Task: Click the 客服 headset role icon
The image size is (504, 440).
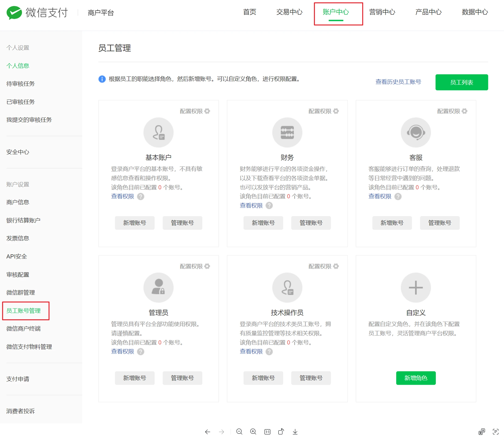Action: [416, 133]
